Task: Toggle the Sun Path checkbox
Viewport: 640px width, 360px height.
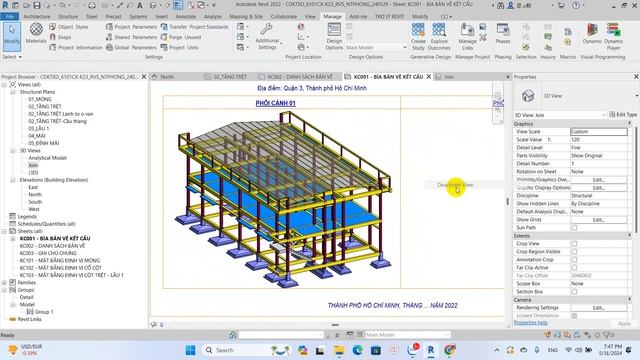Action: pyautogui.click(x=574, y=227)
